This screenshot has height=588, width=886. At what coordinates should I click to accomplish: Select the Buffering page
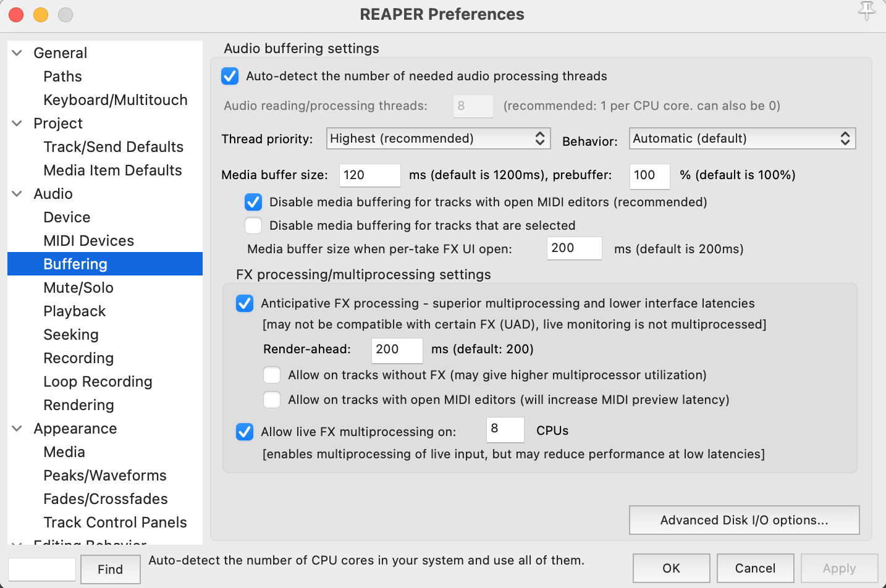[105, 264]
